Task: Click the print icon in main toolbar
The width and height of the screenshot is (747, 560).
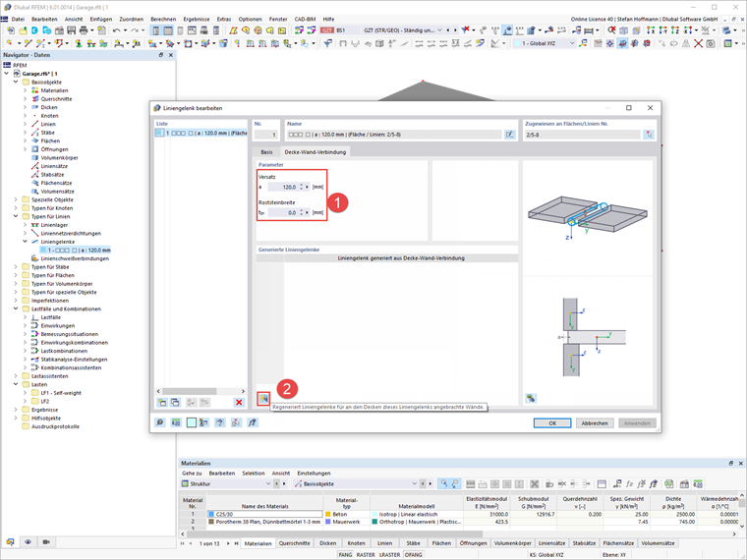Action: pos(84,30)
